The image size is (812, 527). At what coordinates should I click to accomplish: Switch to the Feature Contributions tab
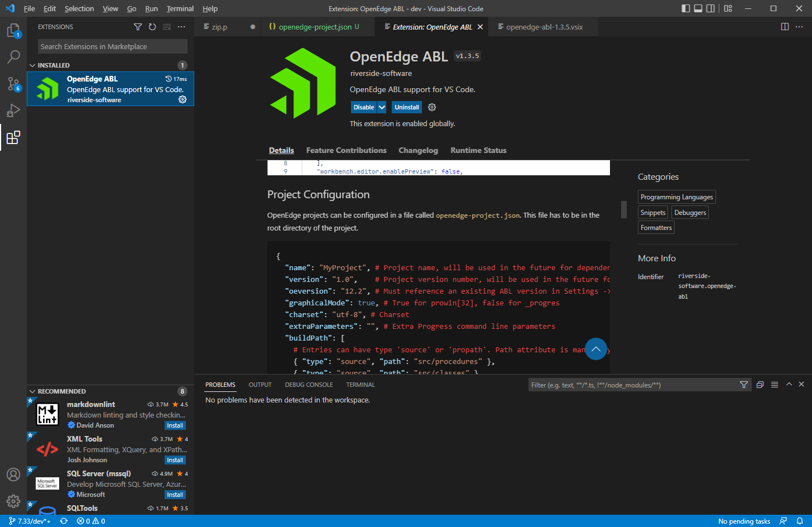click(346, 150)
